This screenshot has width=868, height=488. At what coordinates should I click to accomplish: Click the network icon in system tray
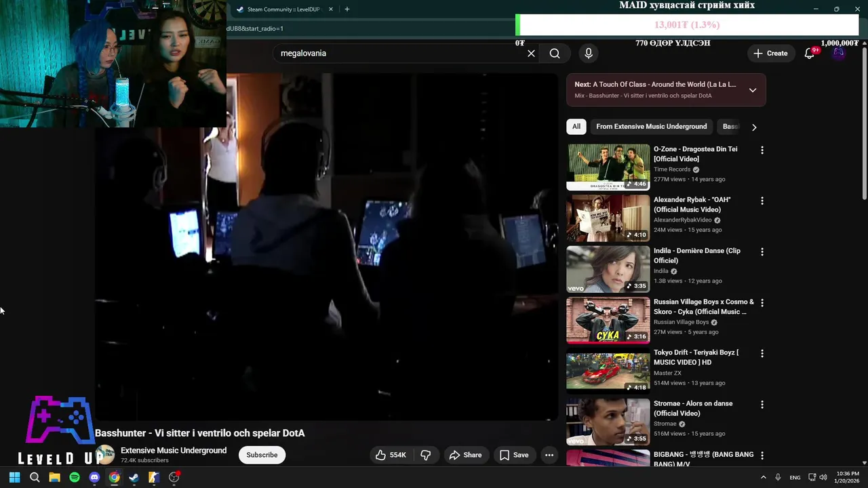point(812,477)
